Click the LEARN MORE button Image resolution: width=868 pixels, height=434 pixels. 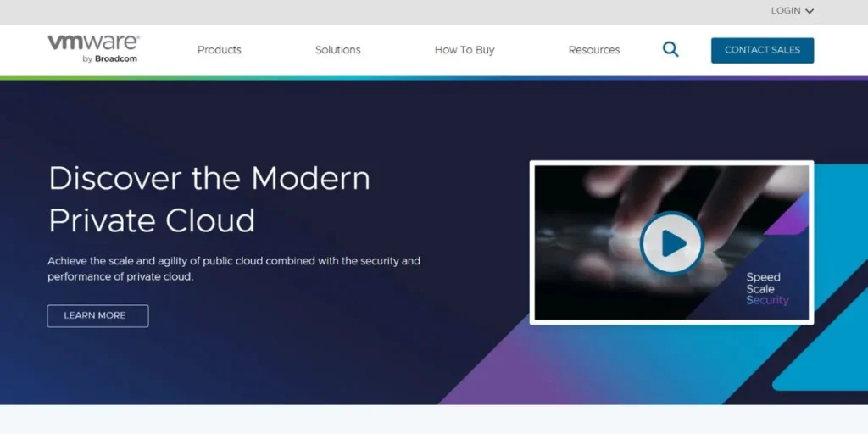tap(97, 315)
